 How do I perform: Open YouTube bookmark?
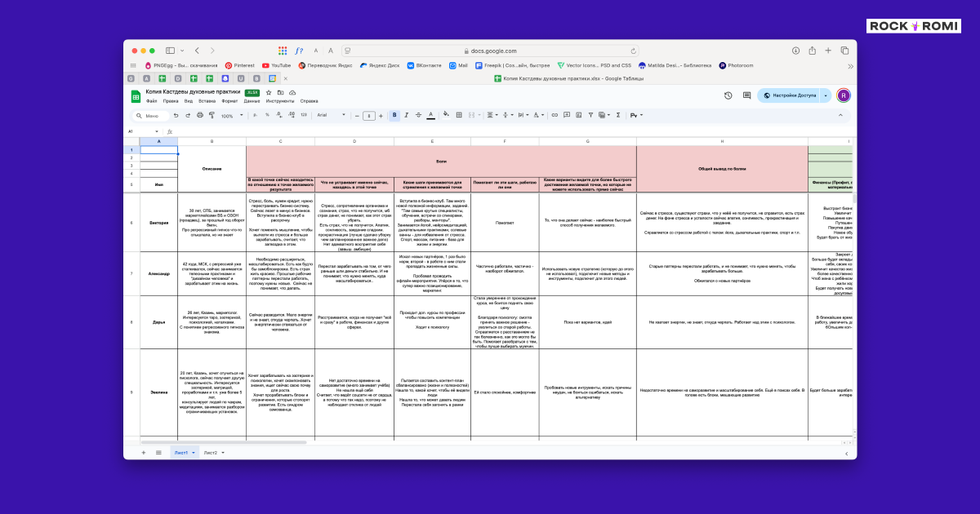[x=276, y=65]
